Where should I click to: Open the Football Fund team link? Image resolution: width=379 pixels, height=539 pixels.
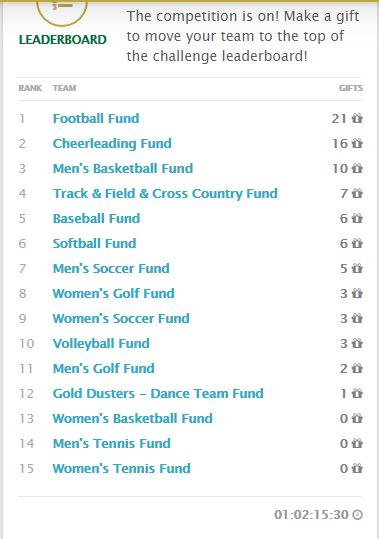click(96, 119)
